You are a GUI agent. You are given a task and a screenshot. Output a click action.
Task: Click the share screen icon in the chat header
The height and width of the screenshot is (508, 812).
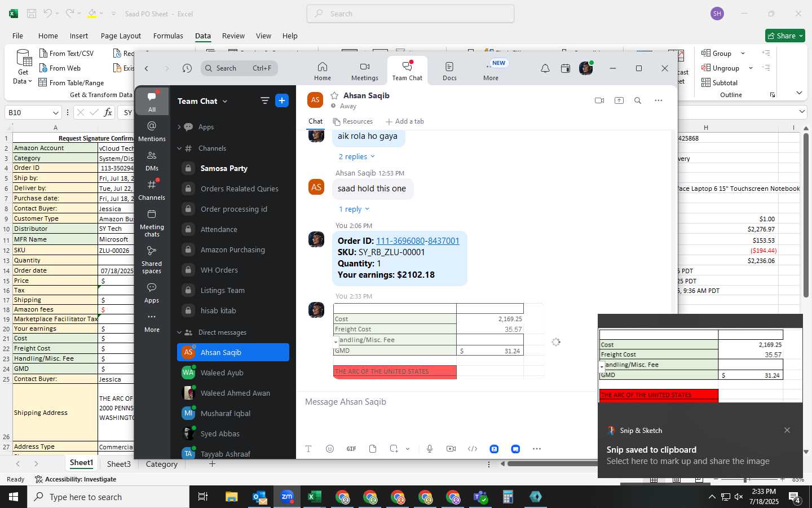[x=619, y=100]
